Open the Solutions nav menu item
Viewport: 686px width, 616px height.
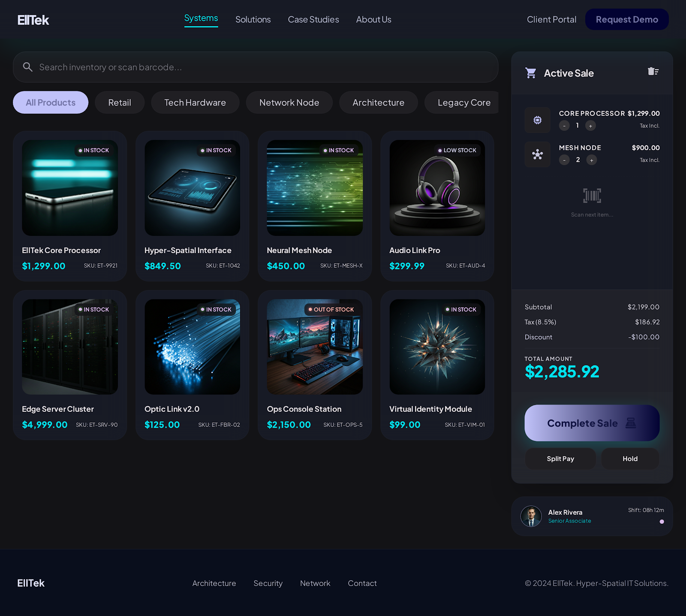pyautogui.click(x=253, y=20)
